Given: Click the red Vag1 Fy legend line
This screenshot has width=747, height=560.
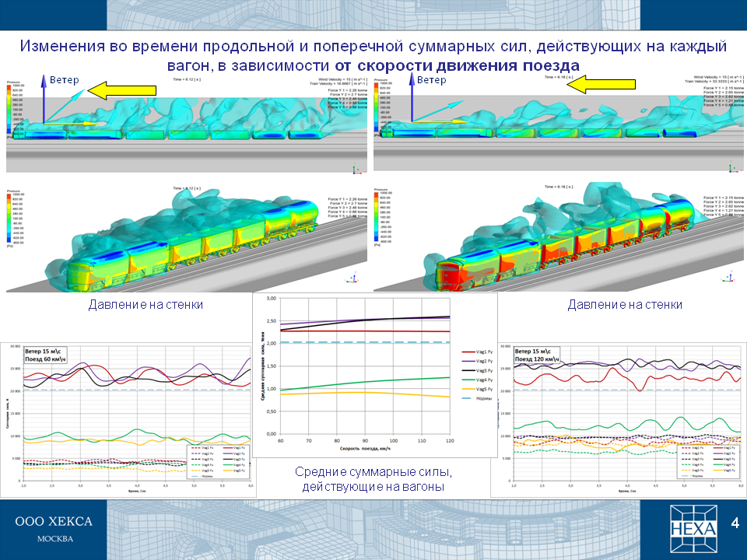Looking at the screenshot, I should point(468,352).
